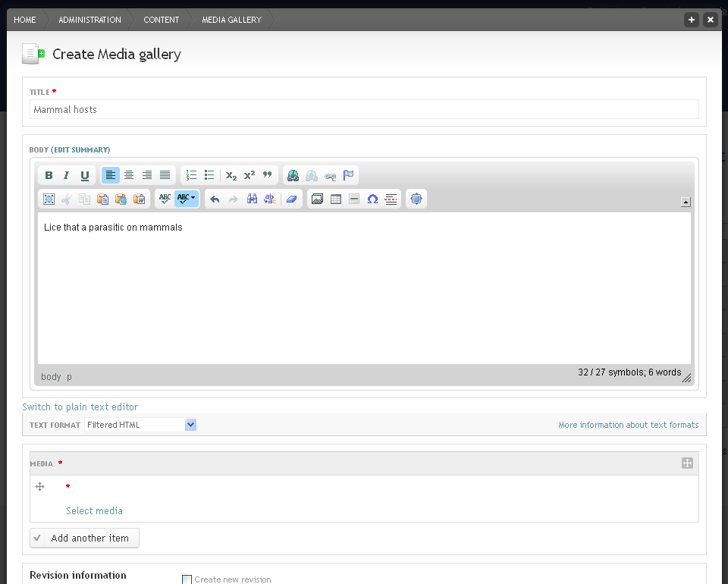
Task: Toggle italic formatting
Action: click(67, 175)
